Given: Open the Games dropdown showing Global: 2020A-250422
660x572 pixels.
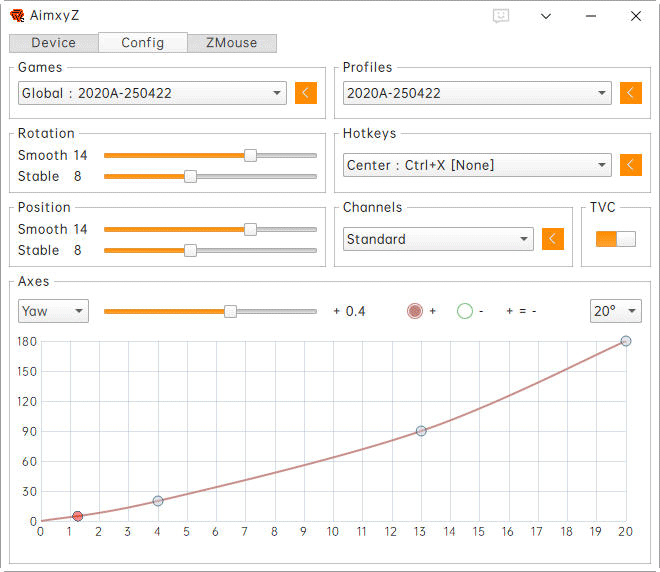Looking at the screenshot, I should [x=152, y=93].
